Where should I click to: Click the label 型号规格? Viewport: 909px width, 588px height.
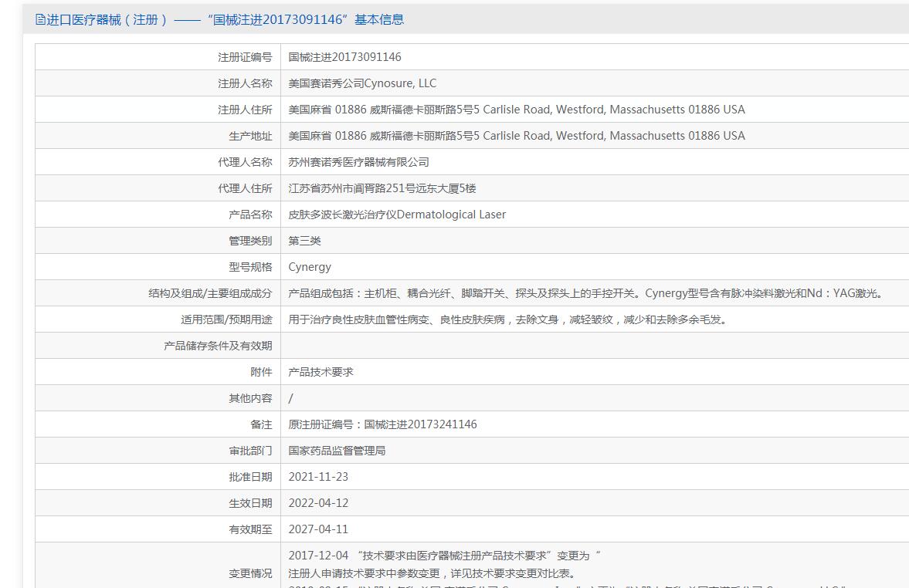pyautogui.click(x=250, y=267)
